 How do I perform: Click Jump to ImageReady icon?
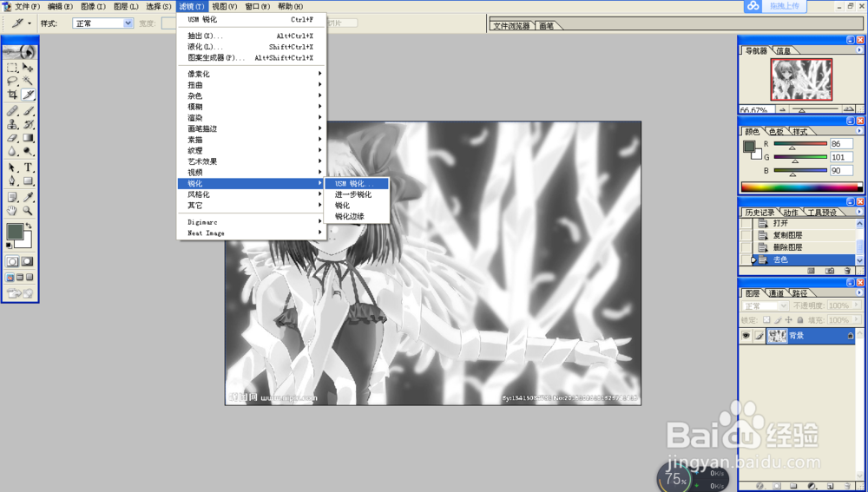pyautogui.click(x=20, y=293)
